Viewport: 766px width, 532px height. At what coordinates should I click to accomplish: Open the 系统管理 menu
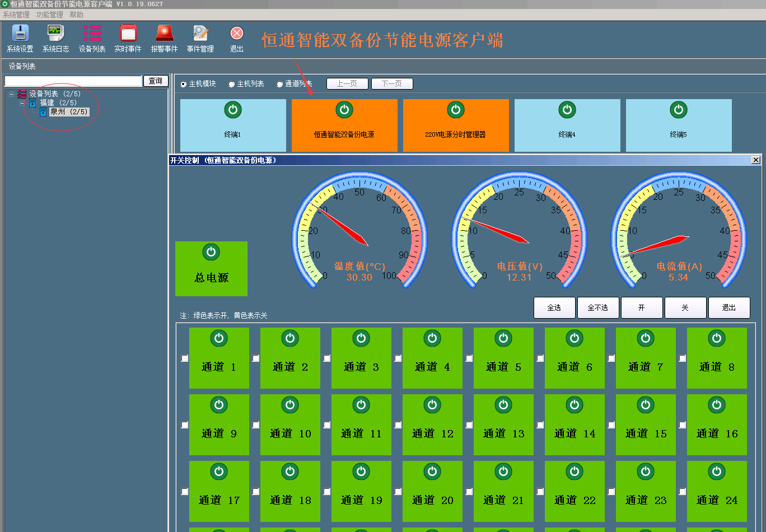tap(16, 15)
